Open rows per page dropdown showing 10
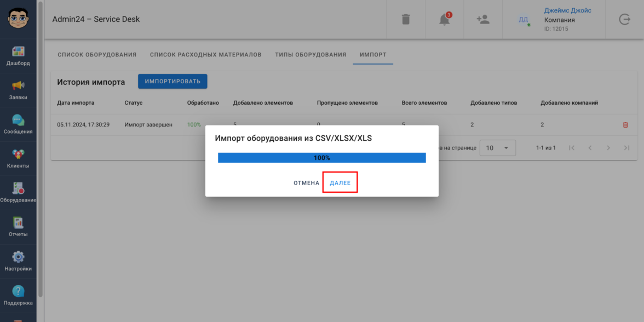Viewport: 644px width, 322px height. (498, 148)
